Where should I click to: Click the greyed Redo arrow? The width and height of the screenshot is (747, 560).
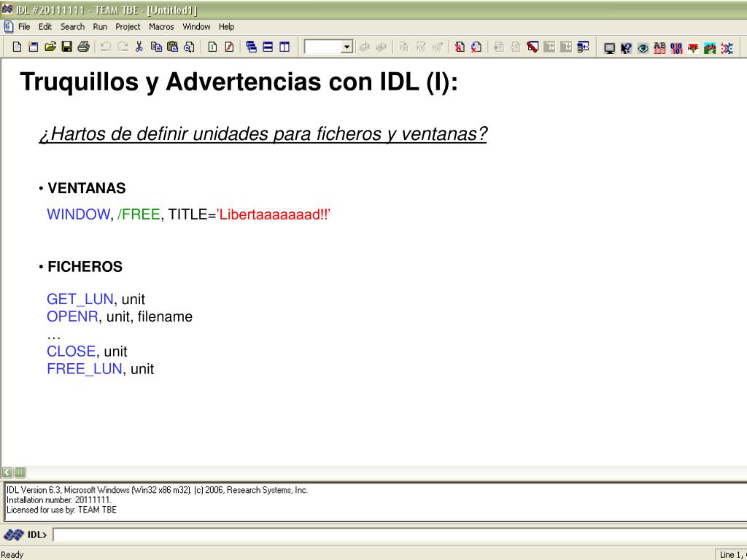(123, 47)
